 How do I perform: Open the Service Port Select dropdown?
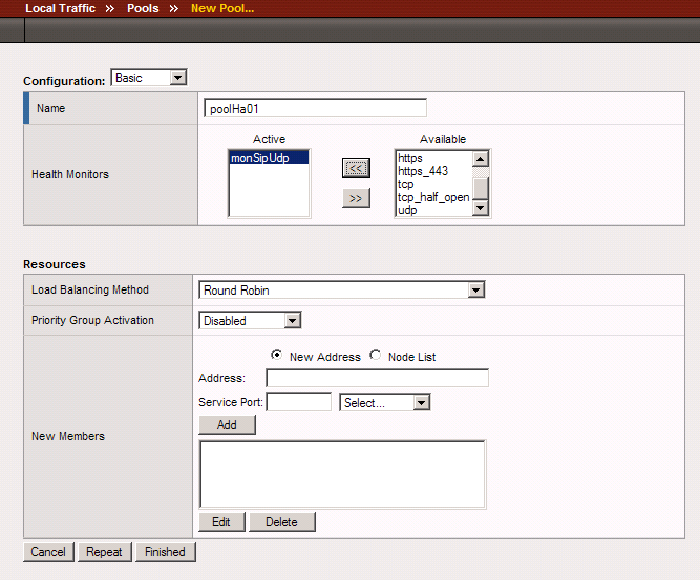tap(385, 402)
